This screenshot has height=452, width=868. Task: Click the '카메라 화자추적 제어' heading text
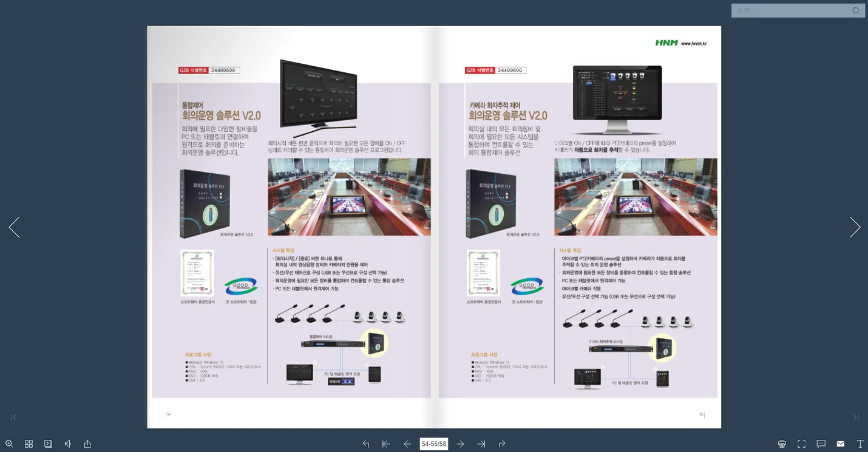click(495, 105)
